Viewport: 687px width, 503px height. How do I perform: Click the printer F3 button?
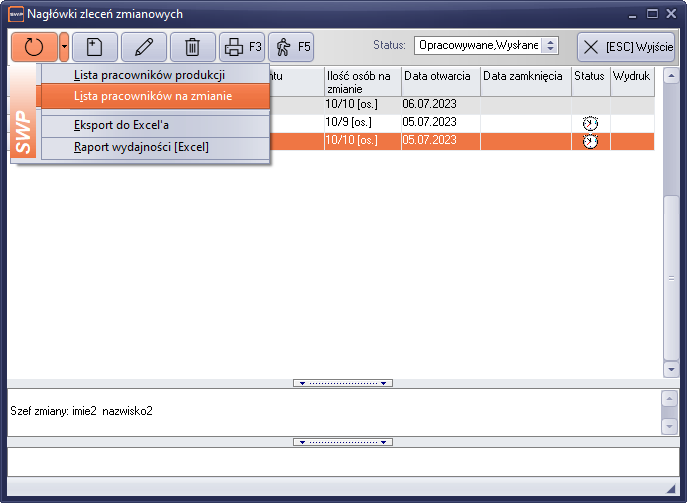pyautogui.click(x=242, y=47)
